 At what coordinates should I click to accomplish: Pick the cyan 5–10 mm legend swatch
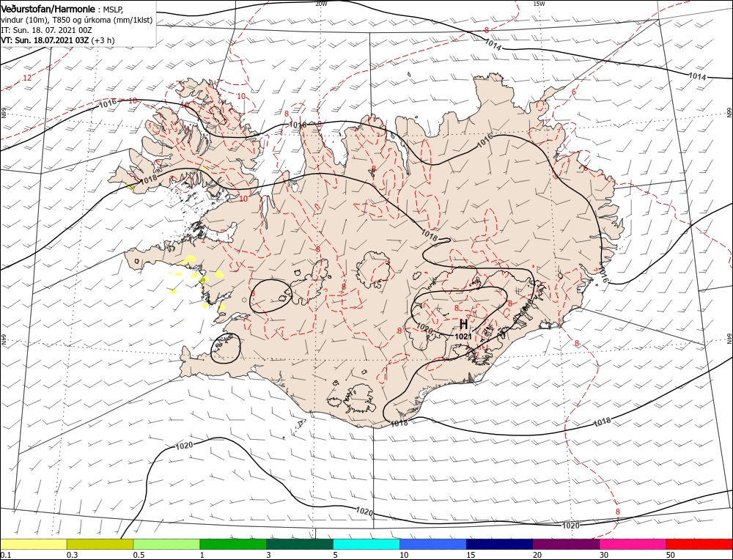point(366,544)
